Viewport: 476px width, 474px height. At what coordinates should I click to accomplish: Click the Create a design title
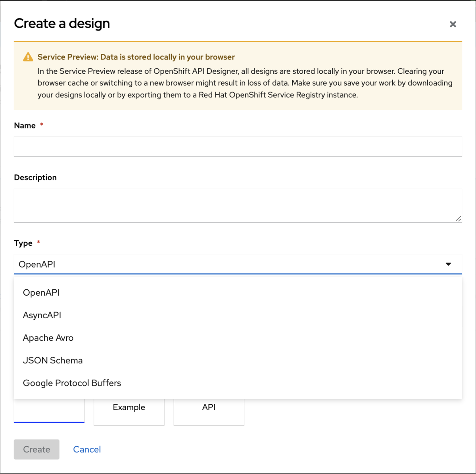click(x=62, y=23)
